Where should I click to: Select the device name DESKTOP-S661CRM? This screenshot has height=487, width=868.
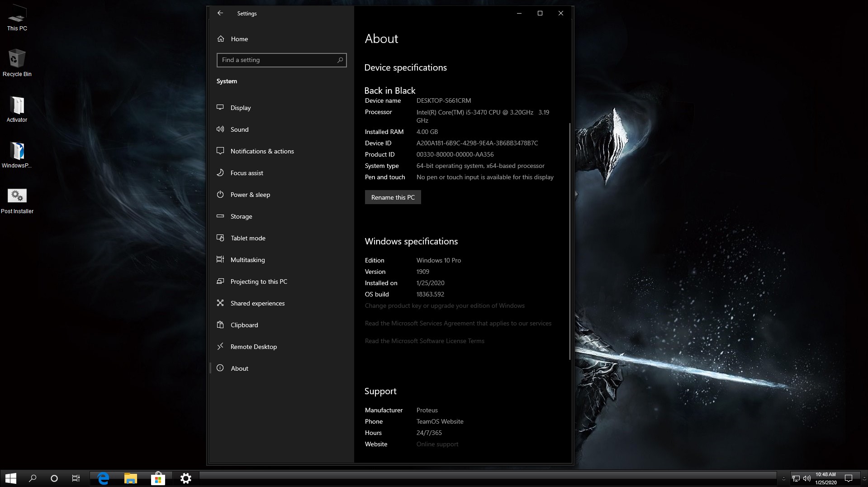tap(444, 100)
